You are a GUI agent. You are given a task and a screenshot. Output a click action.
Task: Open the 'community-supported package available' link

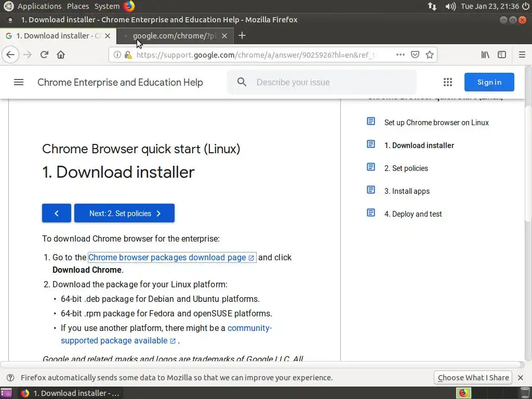point(166,334)
